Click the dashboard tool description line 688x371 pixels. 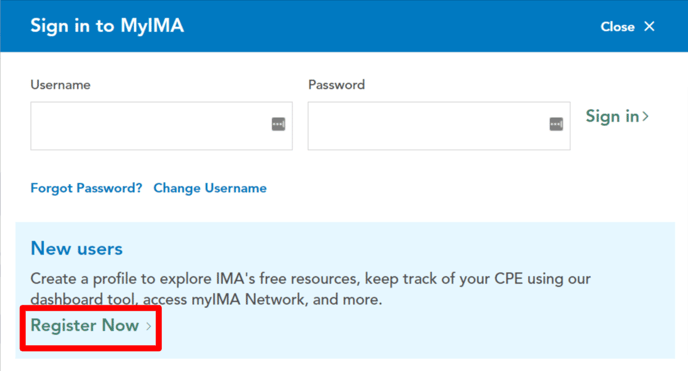206,300
